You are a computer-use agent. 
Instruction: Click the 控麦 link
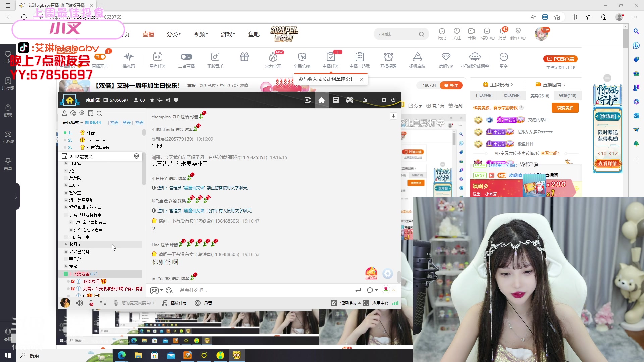tap(114, 123)
